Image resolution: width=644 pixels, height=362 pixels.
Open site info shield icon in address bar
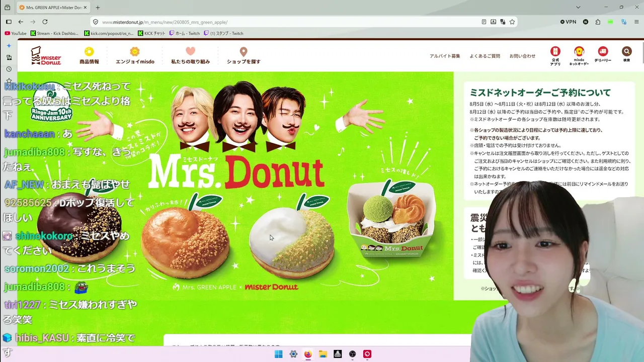(x=95, y=22)
